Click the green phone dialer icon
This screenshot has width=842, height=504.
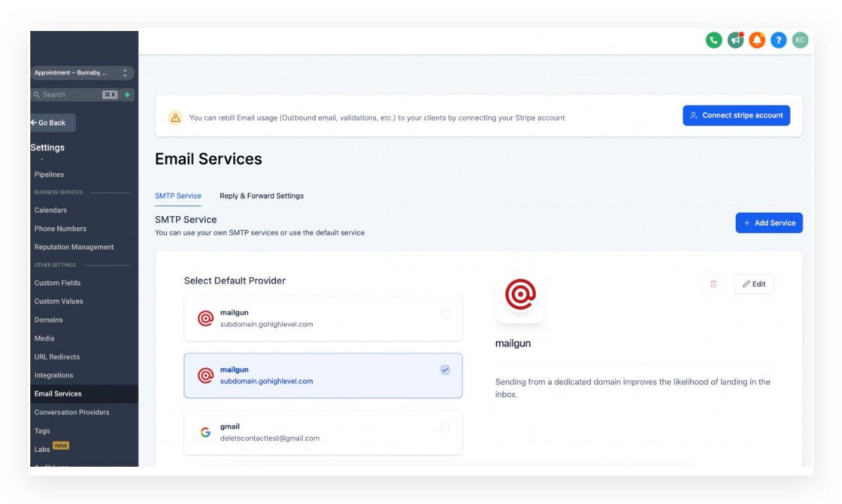pyautogui.click(x=714, y=40)
